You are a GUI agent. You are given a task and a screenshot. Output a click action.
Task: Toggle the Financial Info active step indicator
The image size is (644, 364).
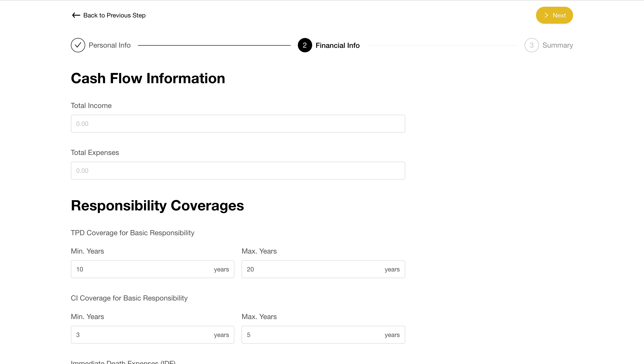(305, 45)
